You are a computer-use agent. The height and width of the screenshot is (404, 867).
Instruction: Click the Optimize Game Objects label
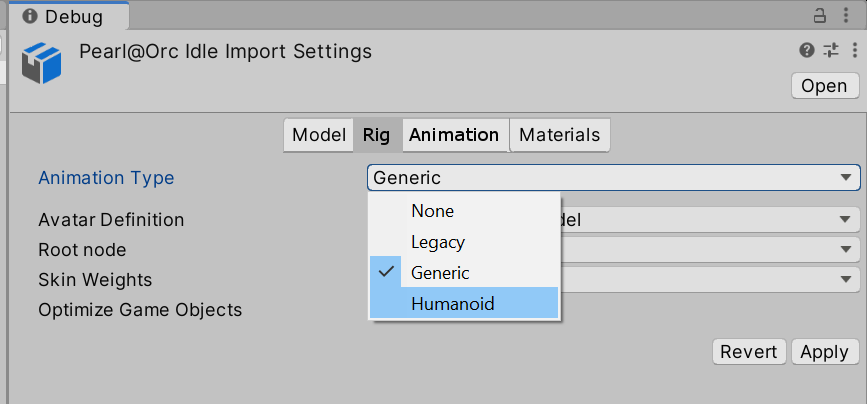tap(140, 310)
